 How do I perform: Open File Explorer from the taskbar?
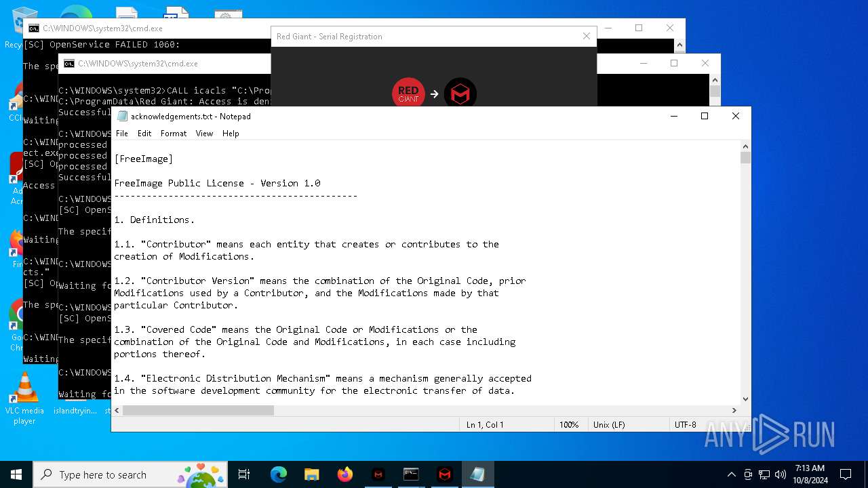[312, 474]
